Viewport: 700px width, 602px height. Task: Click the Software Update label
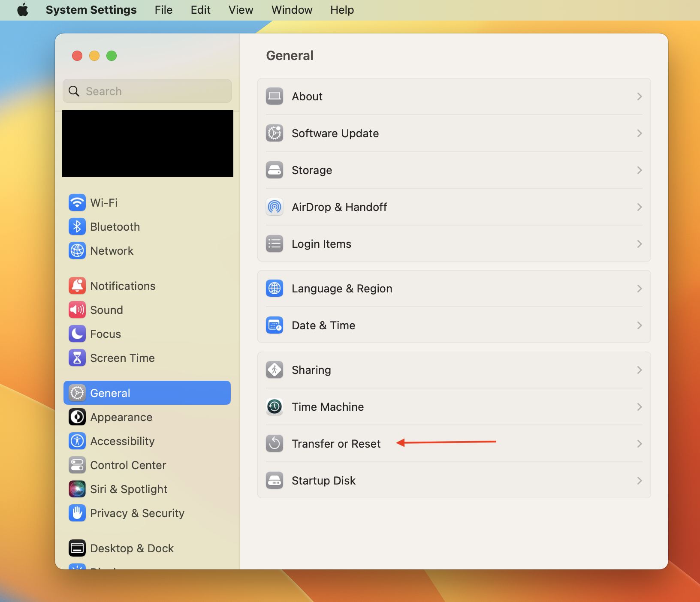335,133
